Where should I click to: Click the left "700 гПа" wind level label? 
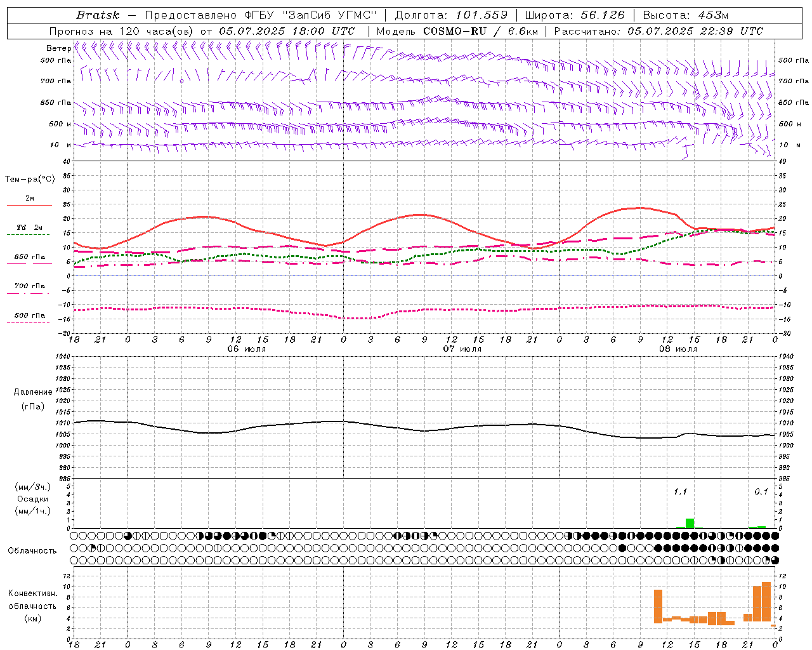click(56, 81)
